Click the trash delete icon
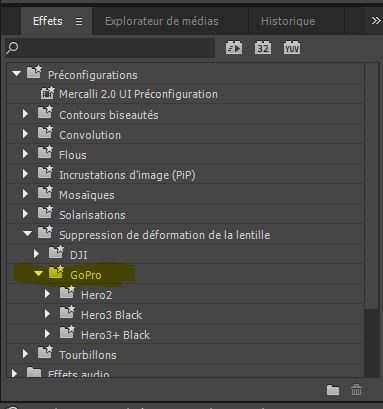The width and height of the screenshot is (383, 409). (x=356, y=389)
